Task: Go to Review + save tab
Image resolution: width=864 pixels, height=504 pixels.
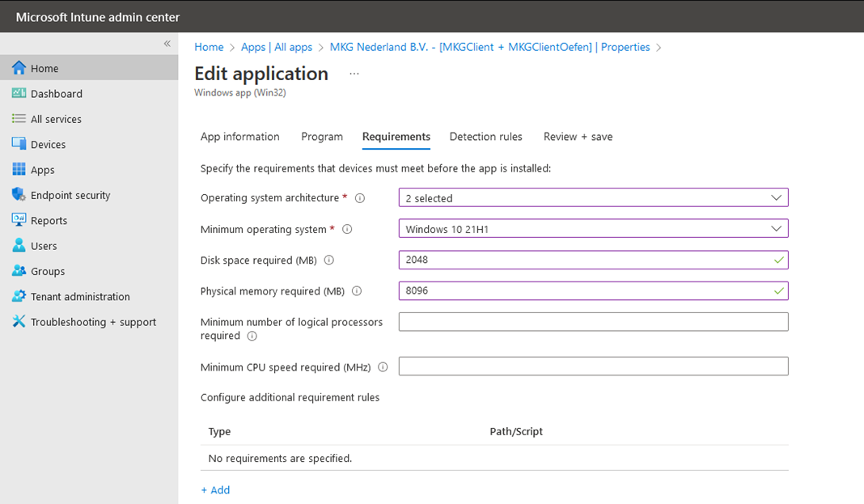Action: [578, 137]
